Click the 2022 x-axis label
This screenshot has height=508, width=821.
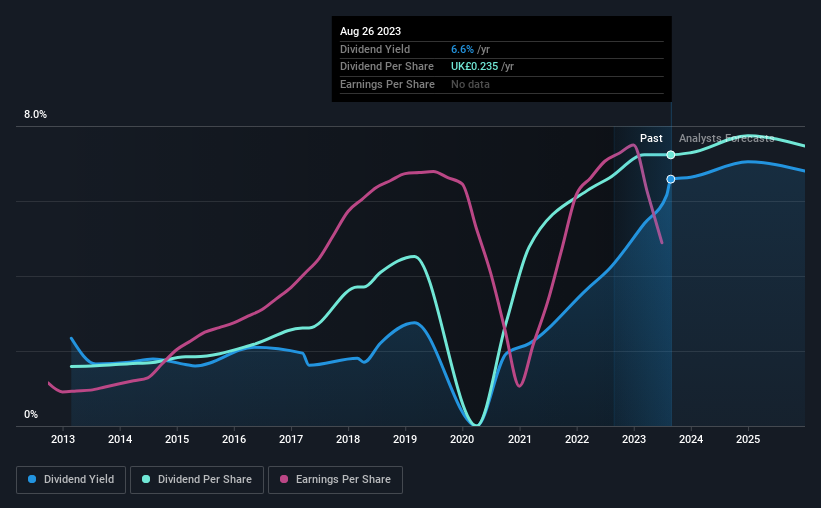pyautogui.click(x=577, y=439)
